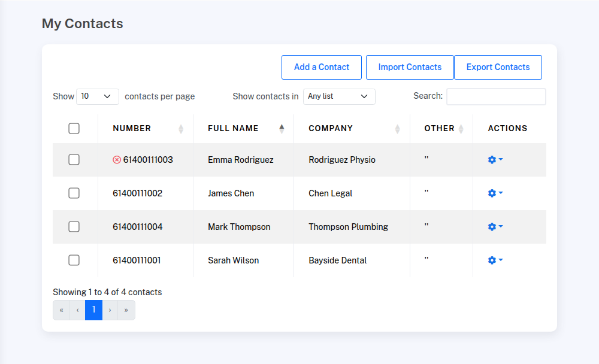Go to page 1 in pagination
The width and height of the screenshot is (599, 364).
tap(94, 310)
